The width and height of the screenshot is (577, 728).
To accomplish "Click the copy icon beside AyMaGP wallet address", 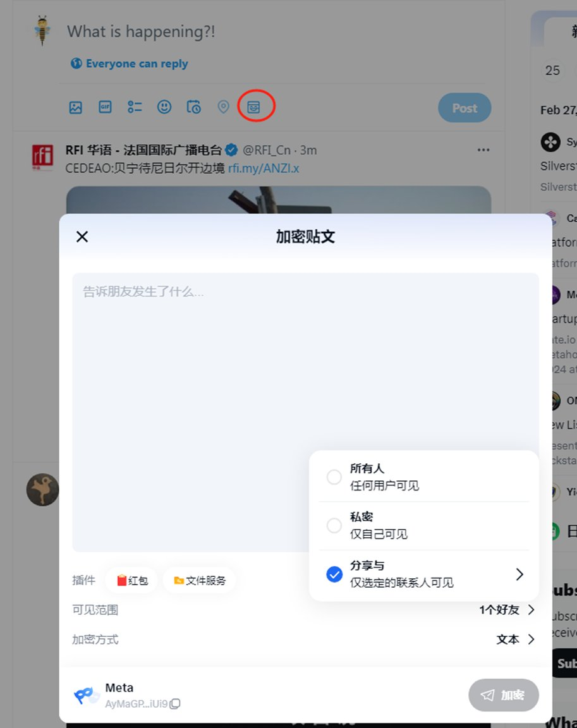I will (174, 703).
